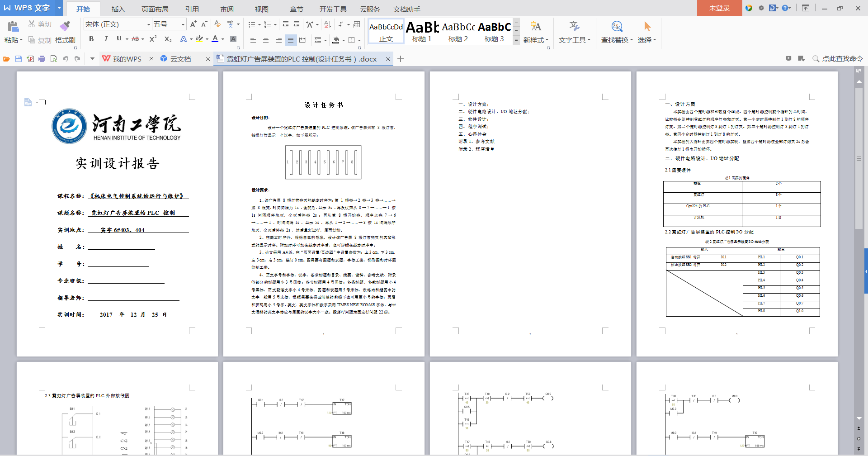Click the new tab plus button
The image size is (868, 456).
(401, 59)
